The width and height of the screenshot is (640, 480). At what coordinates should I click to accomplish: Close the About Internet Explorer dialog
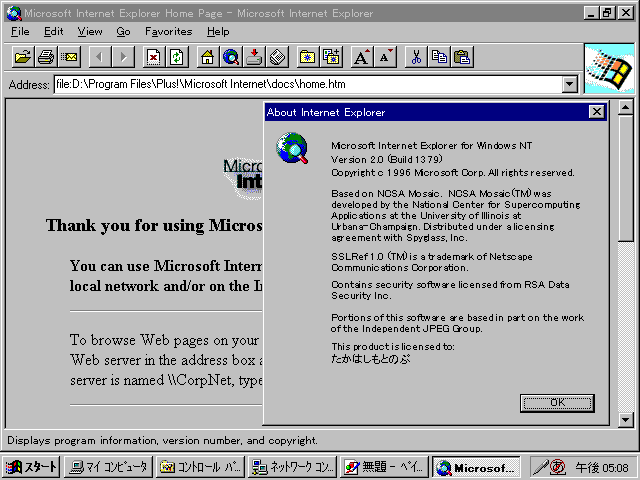(x=596, y=112)
